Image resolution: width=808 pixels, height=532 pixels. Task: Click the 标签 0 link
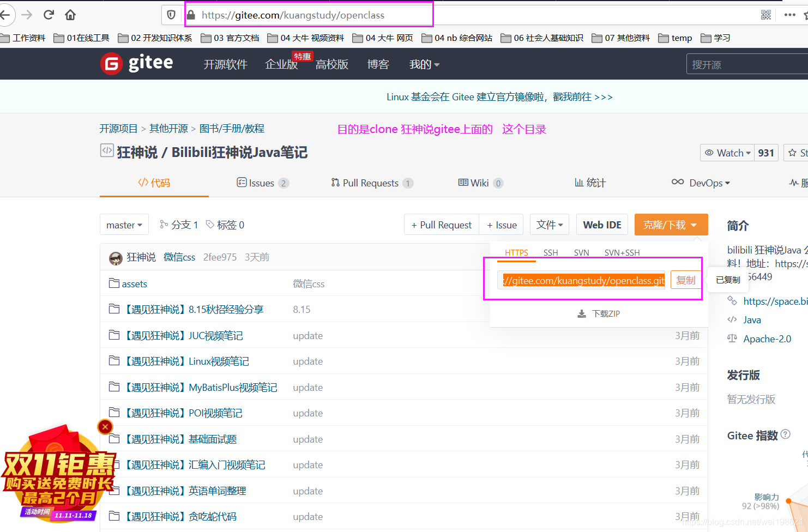point(225,225)
